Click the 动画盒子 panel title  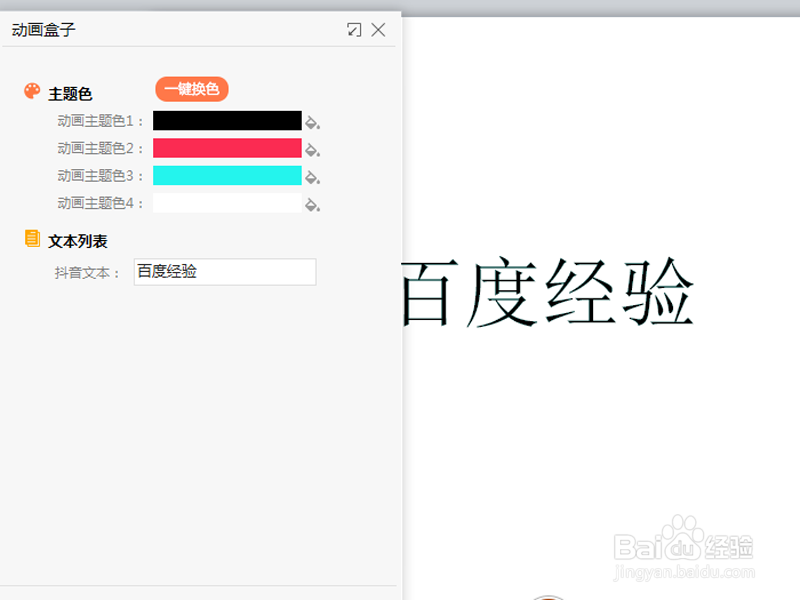pos(43,30)
